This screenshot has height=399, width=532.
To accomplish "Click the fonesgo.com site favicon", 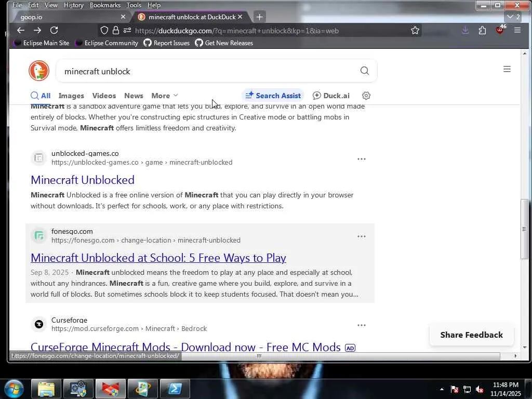I will coord(39,235).
